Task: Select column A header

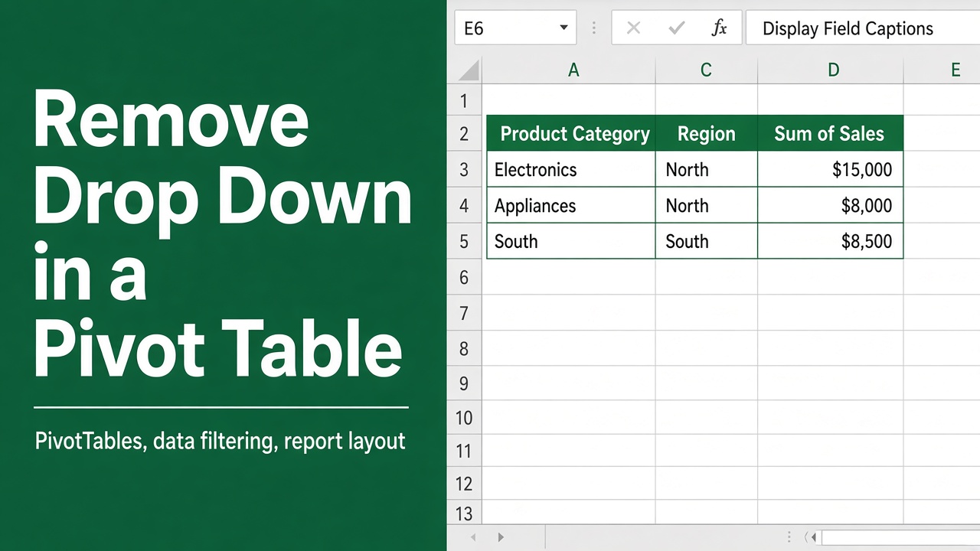Action: [x=573, y=70]
